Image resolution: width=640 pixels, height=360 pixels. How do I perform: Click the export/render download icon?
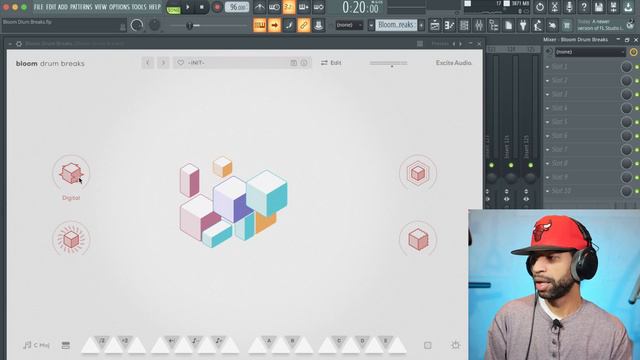point(628,7)
